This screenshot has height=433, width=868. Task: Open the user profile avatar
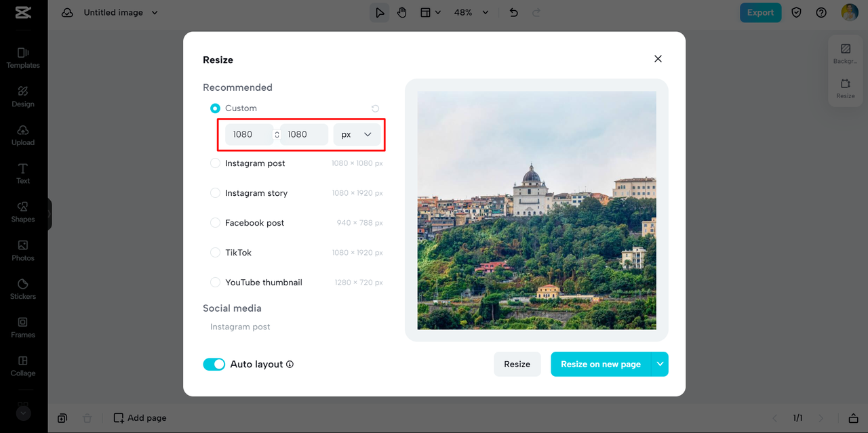point(849,12)
